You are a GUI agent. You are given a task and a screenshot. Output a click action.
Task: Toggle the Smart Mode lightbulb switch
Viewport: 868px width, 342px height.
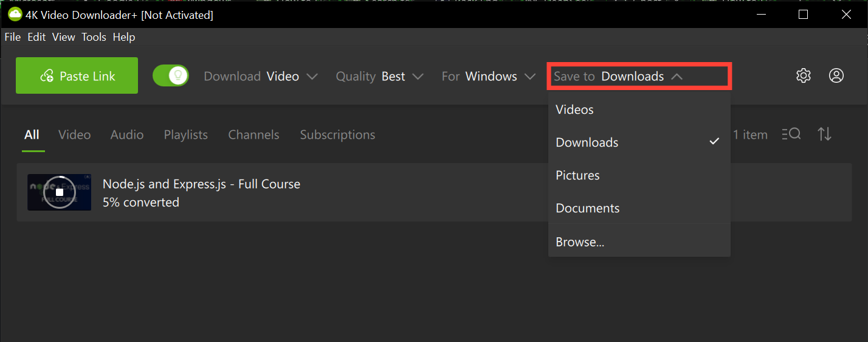point(171,76)
